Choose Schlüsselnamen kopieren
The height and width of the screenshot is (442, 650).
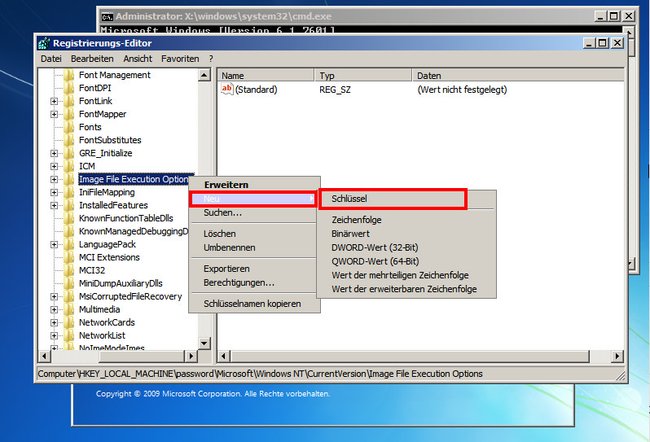tap(254, 304)
